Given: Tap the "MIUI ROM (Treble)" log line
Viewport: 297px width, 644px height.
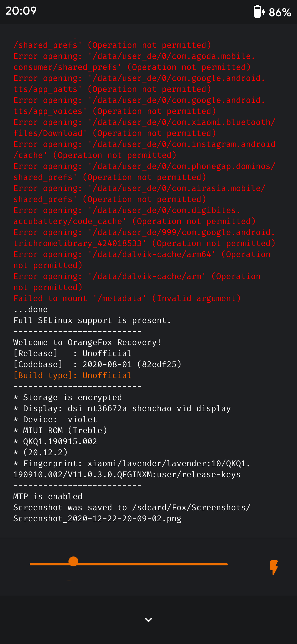Looking at the screenshot, I should (x=60, y=430).
